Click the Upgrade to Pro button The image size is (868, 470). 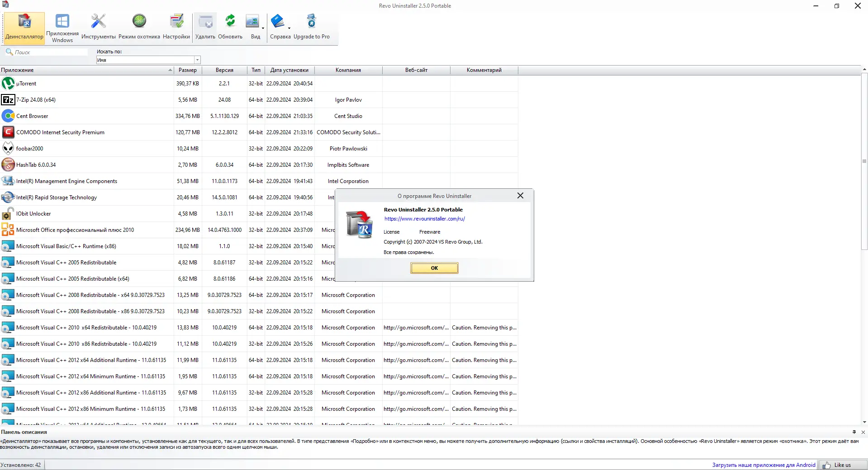click(312, 28)
